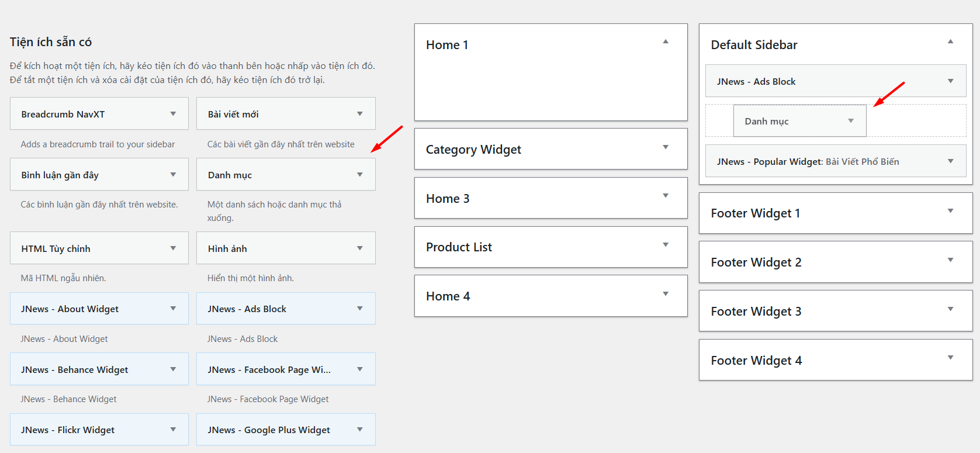Select the Danh mục widget title in available list
The width and height of the screenshot is (980, 453).
tap(230, 175)
